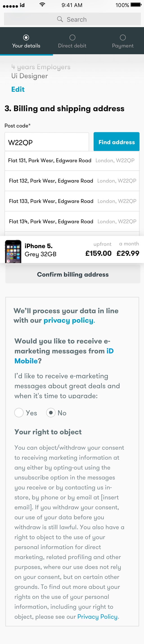The width and height of the screenshot is (144, 644).
Task: Choose No for e-marketing messages
Action: coord(51,413)
